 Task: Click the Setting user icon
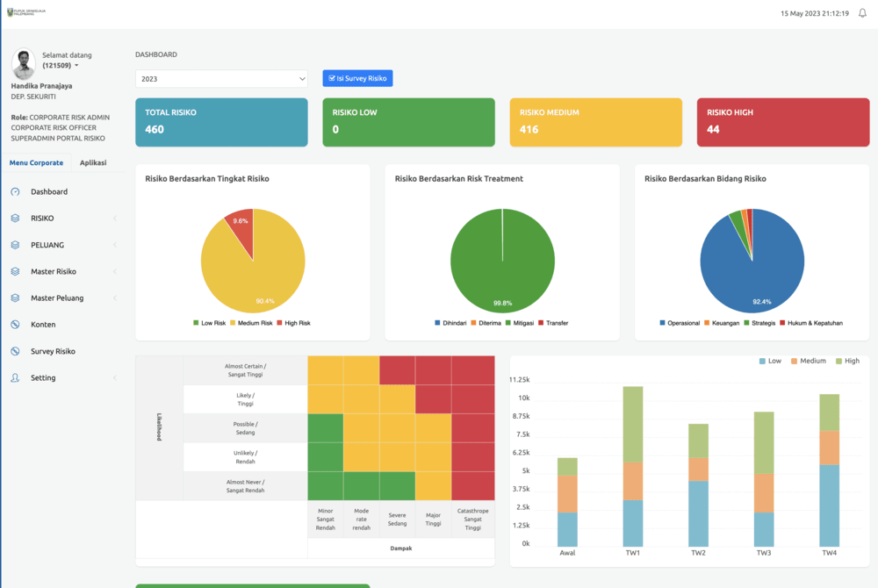(x=15, y=377)
